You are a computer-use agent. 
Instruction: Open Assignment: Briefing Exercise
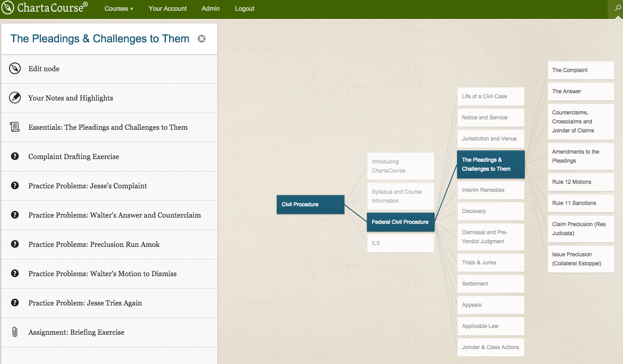pyautogui.click(x=109, y=332)
